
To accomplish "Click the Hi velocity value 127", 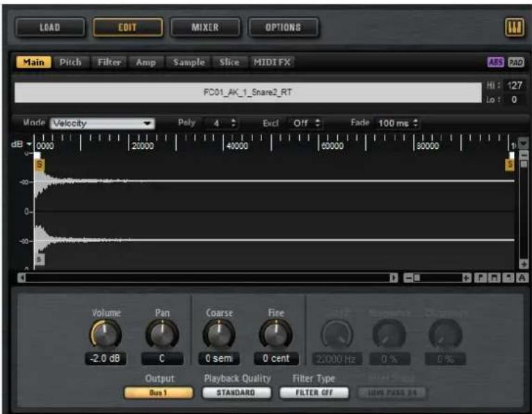I will coord(515,85).
